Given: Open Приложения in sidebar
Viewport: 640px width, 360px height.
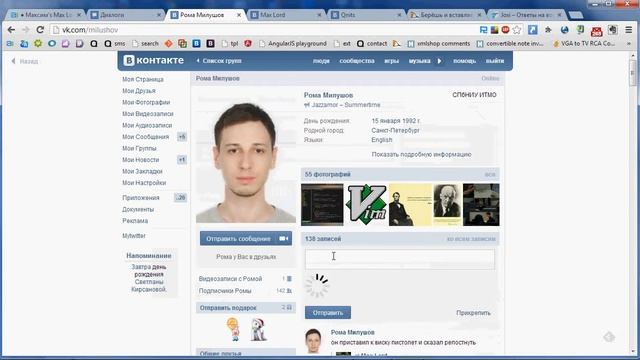Looking at the screenshot, I should [x=141, y=198].
